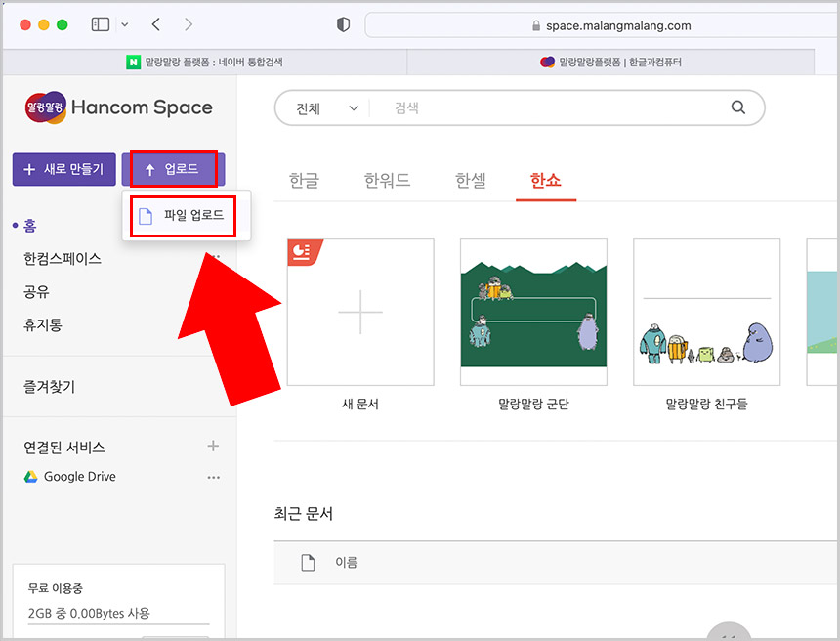
Task: Click the 업로드 button
Action: pos(174,168)
